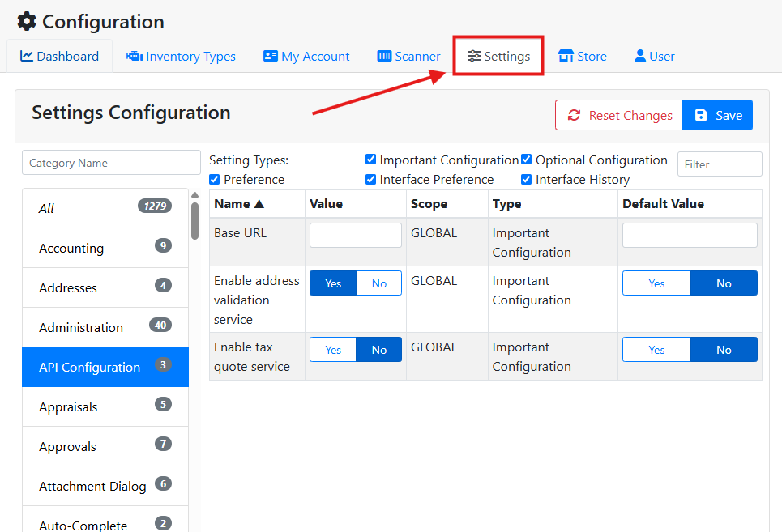Screen dimensions: 782x532
Task: Focus the Category Name search field
Action: tap(111, 163)
